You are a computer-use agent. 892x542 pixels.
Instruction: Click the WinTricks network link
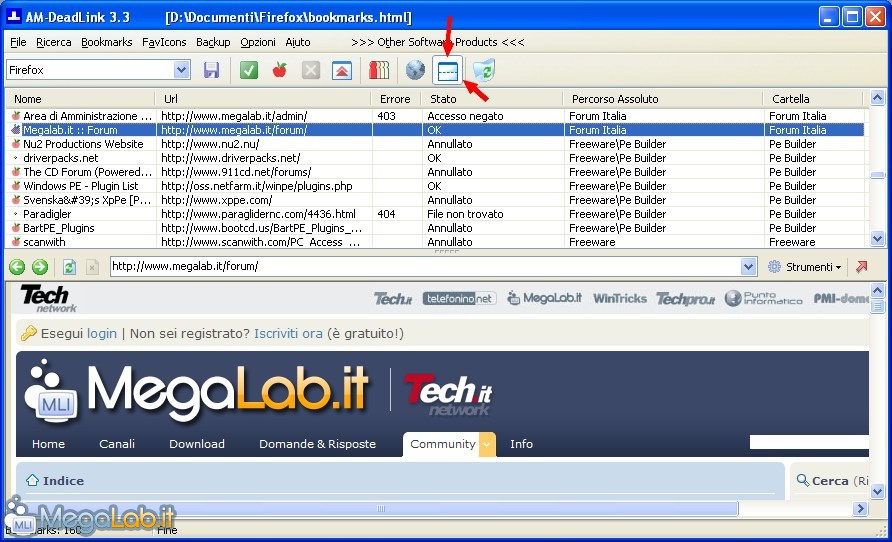(620, 299)
